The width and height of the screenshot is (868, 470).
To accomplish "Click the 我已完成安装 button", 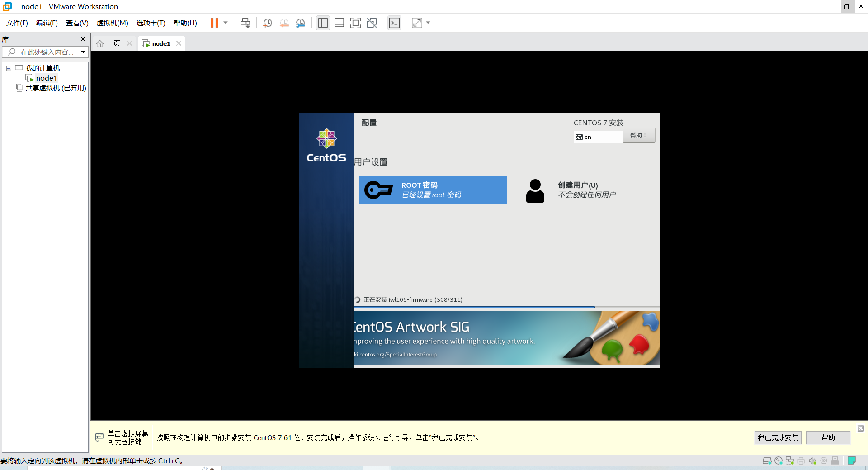I will pyautogui.click(x=778, y=437).
